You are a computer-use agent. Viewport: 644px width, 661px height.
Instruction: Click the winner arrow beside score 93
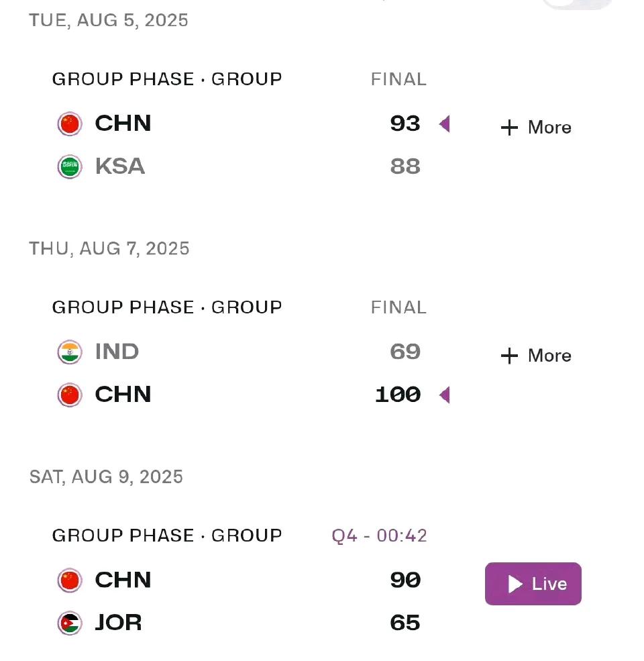coord(445,124)
